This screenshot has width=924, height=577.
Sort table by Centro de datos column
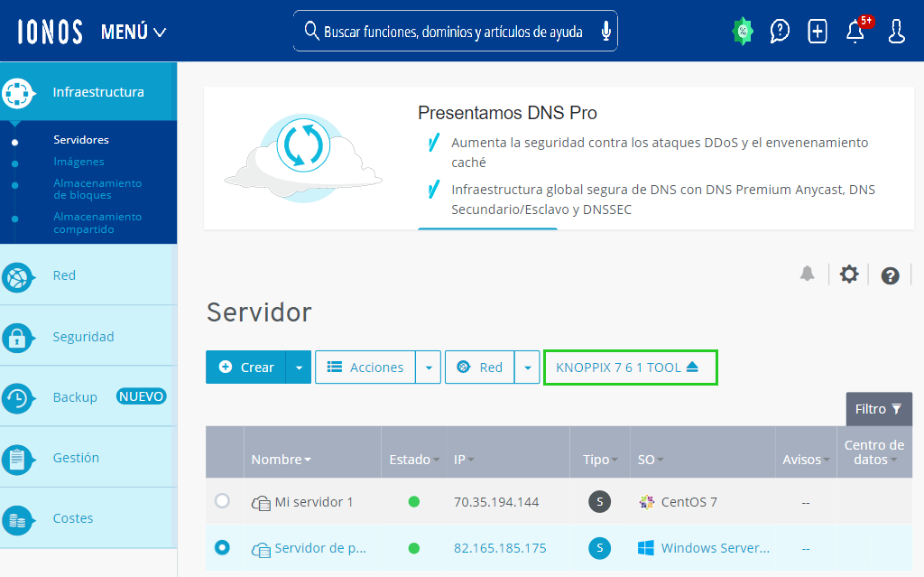tap(873, 451)
